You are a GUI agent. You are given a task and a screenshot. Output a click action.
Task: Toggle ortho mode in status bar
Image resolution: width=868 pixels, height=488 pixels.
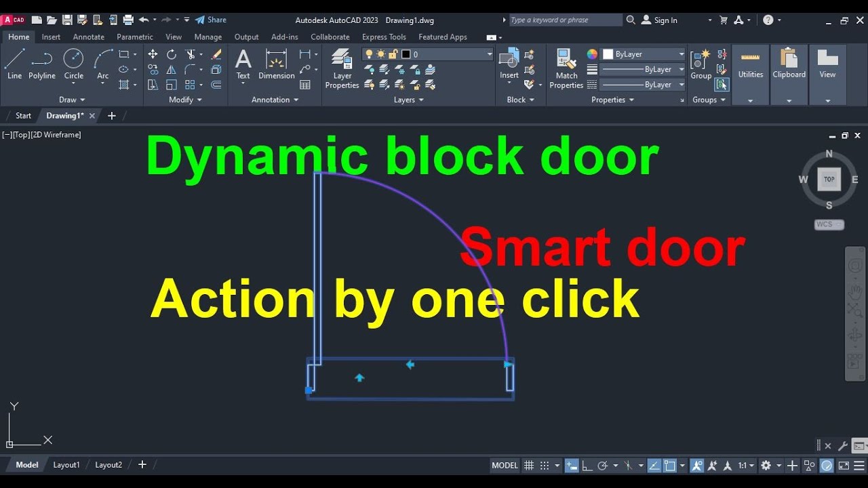[587, 466]
